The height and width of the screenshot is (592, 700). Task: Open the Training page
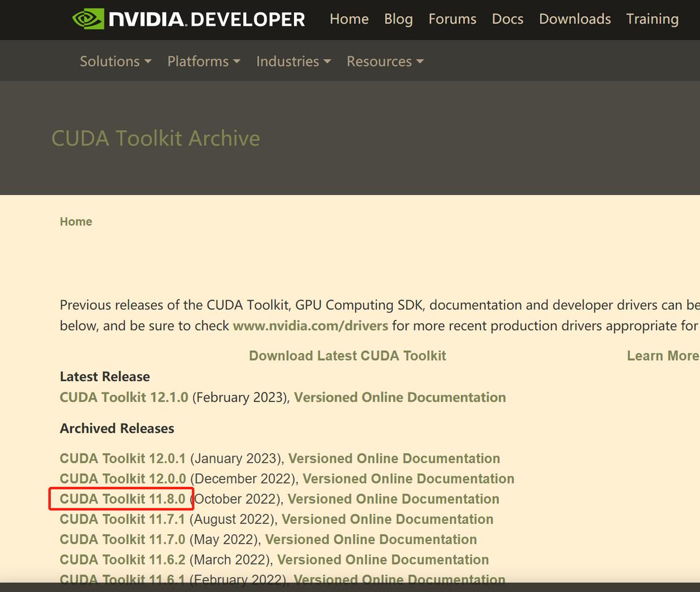[652, 19]
